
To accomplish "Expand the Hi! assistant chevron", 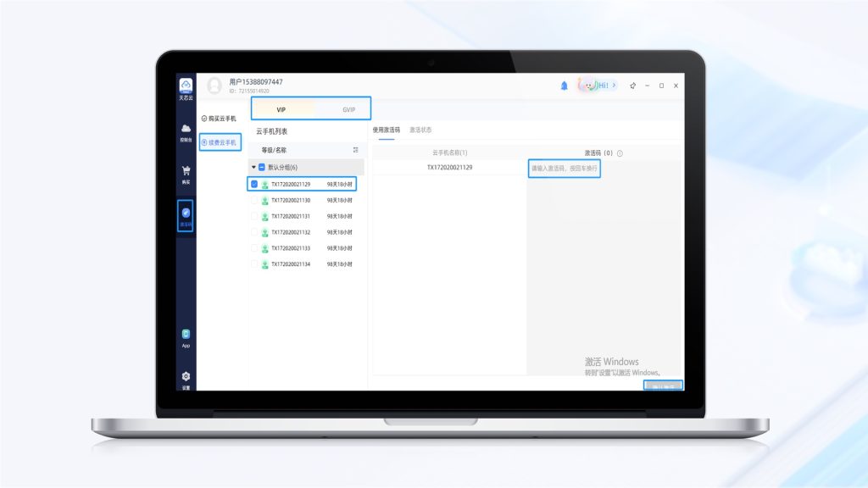I will pyautogui.click(x=613, y=86).
